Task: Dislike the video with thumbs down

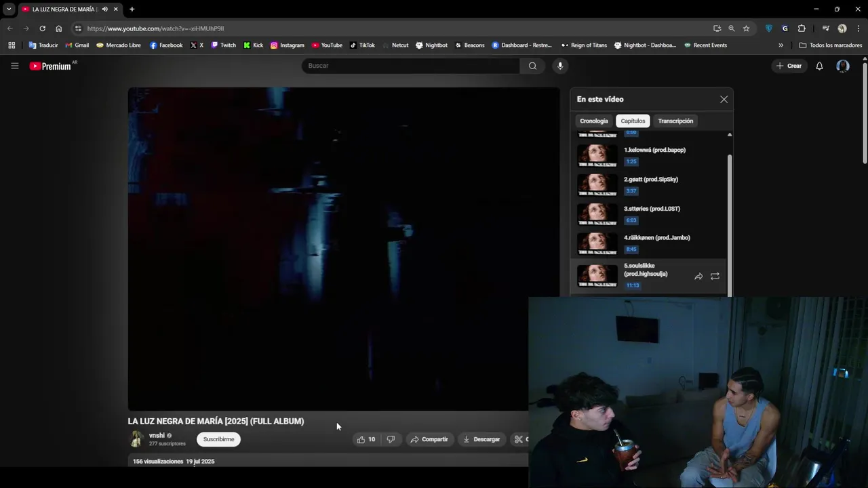Action: (391, 439)
